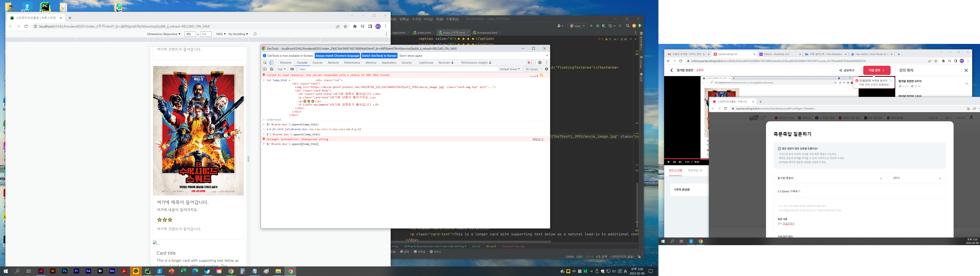The height and width of the screenshot is (276, 980).
Task: Open the Lighthouse tab in DevTools
Action: click(426, 62)
